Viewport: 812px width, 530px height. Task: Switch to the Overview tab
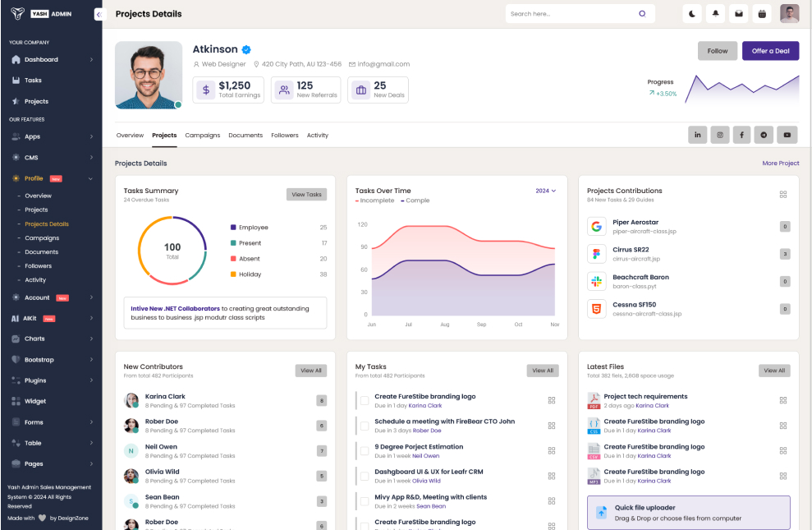coord(130,136)
